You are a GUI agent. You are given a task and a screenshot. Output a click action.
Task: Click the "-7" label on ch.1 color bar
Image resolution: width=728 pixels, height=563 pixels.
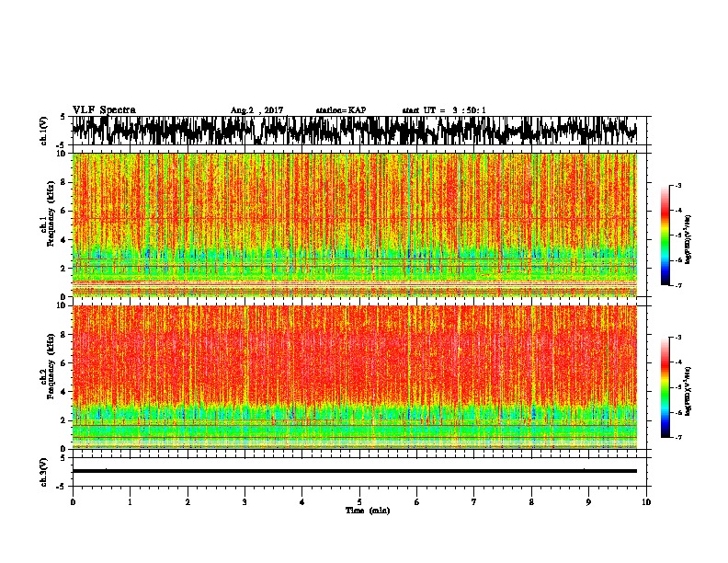(x=678, y=285)
